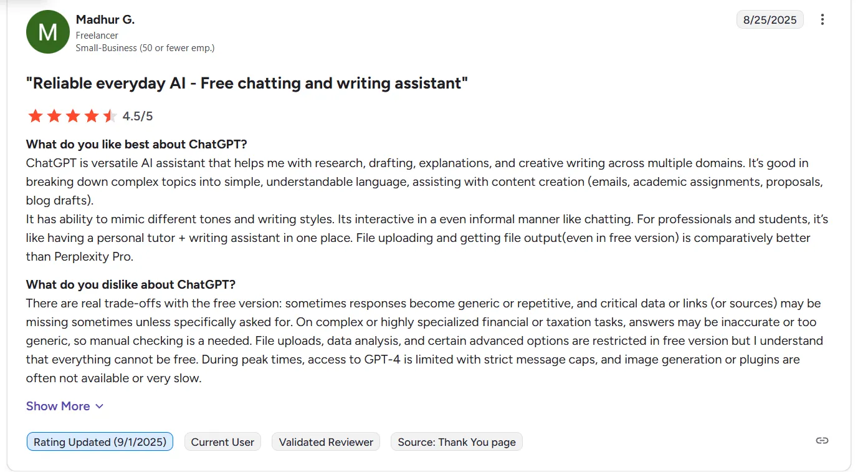This screenshot has height=472, width=868.
Task: Click the green M avatar
Action: [47, 32]
